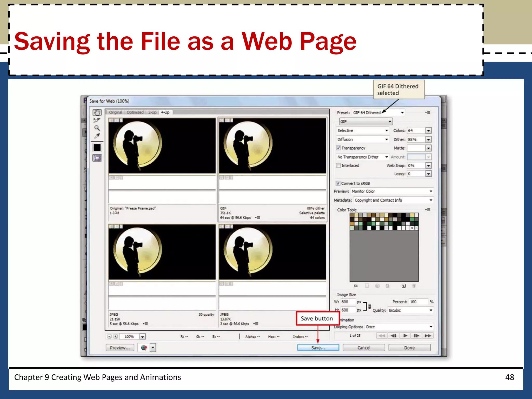
Task: Open the Color Table palette menu
Action: tap(428, 210)
